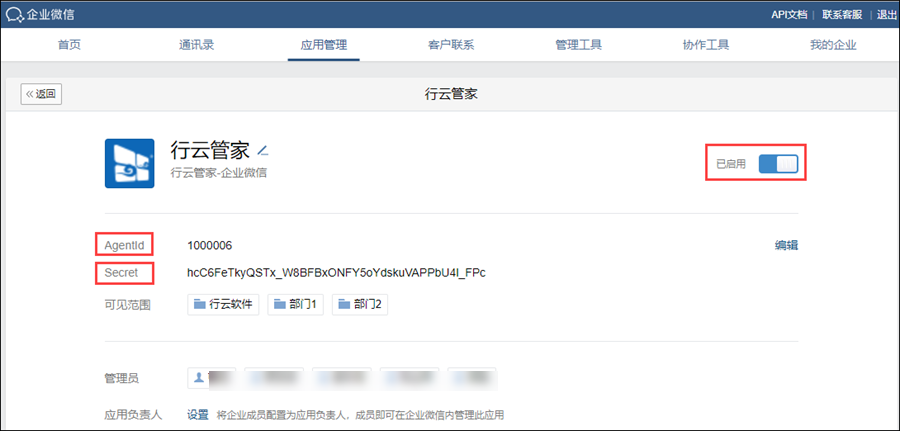Image resolution: width=900 pixels, height=431 pixels.
Task: Click the 企业微信 logo icon
Action: [14, 14]
